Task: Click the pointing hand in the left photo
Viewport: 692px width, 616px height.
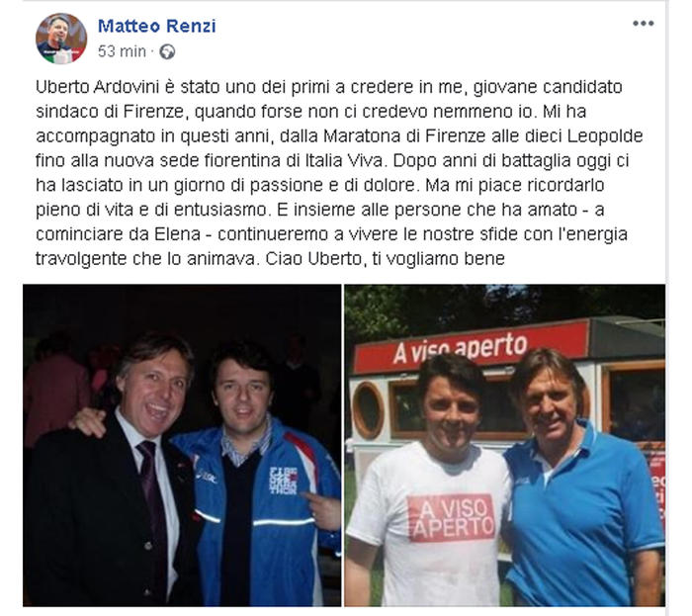Action: click(323, 509)
